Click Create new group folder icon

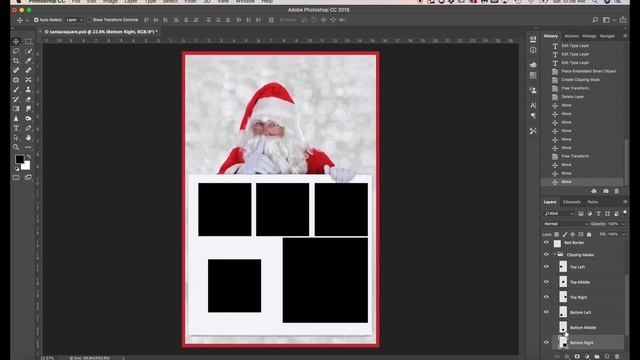(x=597, y=357)
